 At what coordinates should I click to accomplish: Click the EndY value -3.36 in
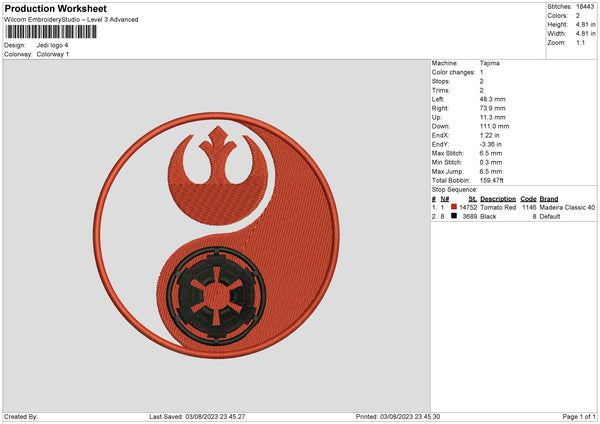pyautogui.click(x=491, y=144)
